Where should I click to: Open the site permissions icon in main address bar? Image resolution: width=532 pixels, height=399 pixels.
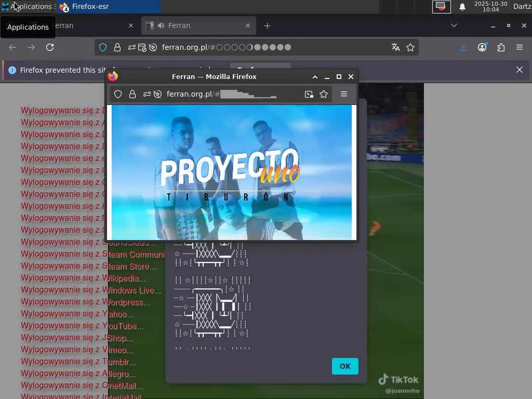[131, 47]
